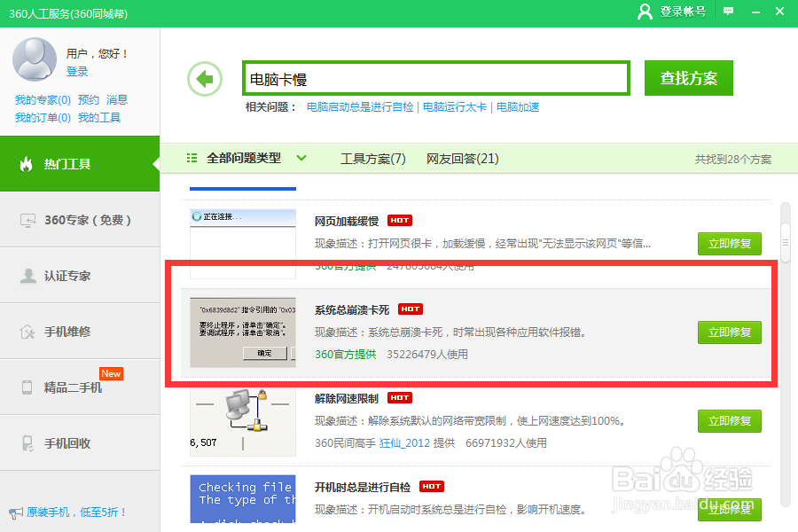Open 预约 link

click(x=89, y=100)
